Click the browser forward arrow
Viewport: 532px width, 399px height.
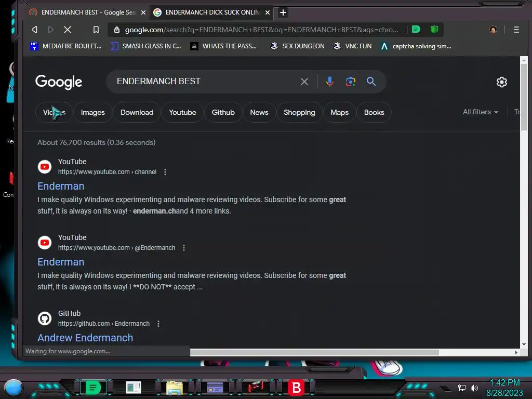(51, 30)
